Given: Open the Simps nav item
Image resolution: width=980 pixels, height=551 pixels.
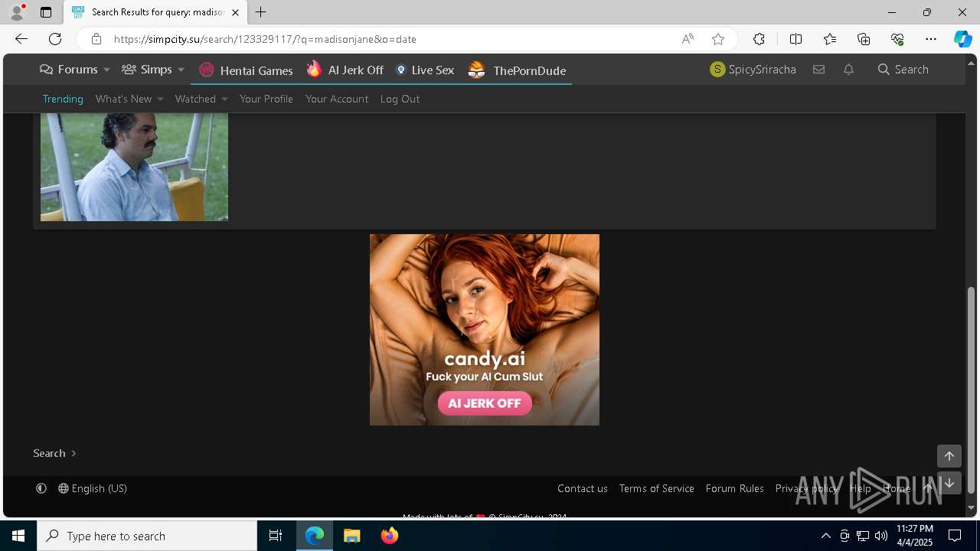Looking at the screenshot, I should [147, 70].
